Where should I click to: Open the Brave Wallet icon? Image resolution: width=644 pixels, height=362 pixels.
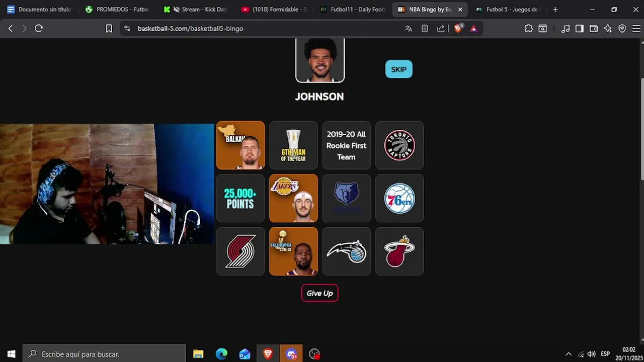(x=594, y=29)
